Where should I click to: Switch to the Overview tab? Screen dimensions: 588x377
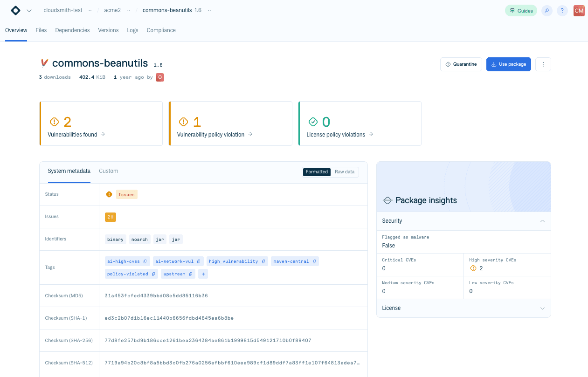tap(16, 30)
